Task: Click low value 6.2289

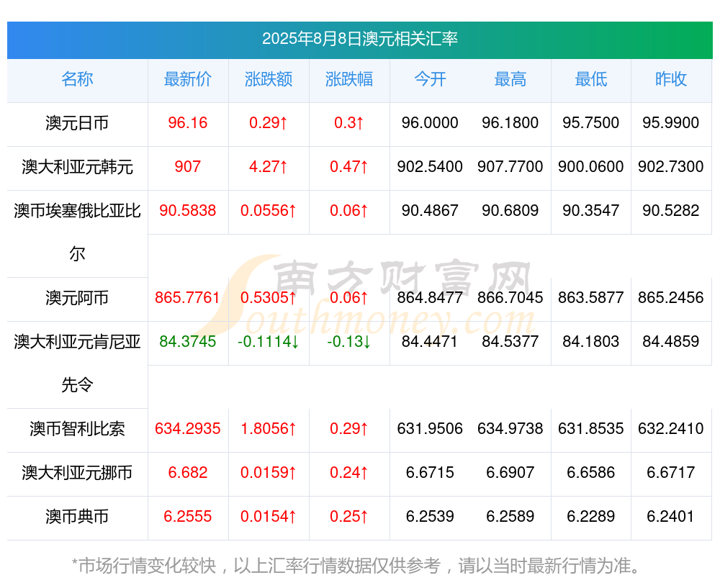Action: click(591, 516)
